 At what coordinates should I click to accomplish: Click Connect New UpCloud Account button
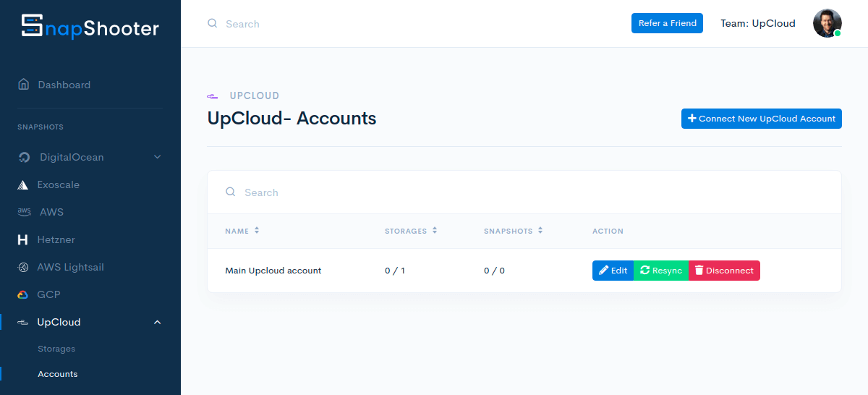[x=761, y=119]
